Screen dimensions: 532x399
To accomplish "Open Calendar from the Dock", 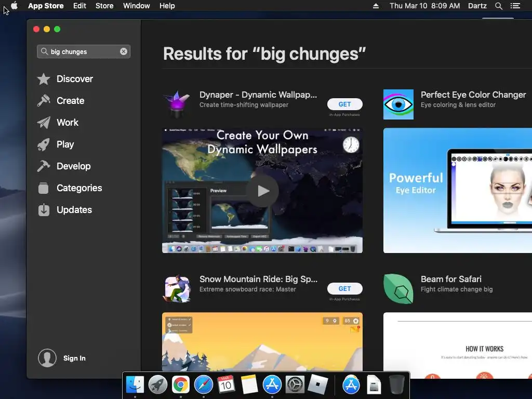I will [226, 384].
